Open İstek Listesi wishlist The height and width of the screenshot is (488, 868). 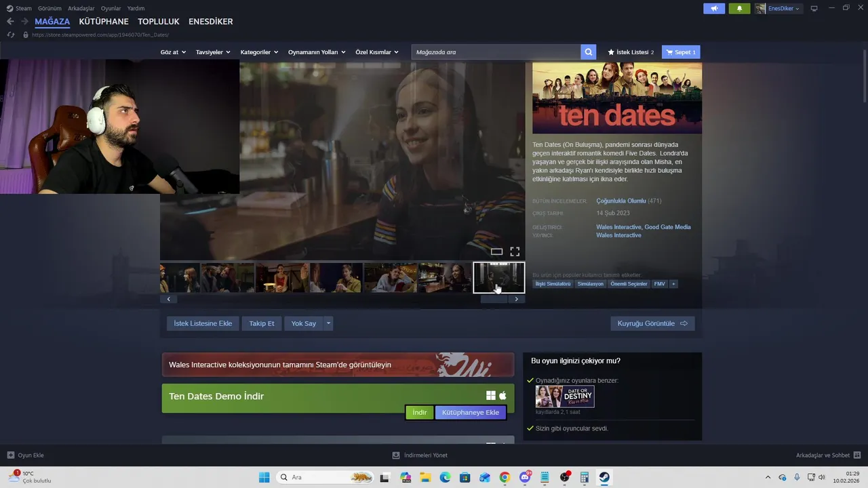pyautogui.click(x=631, y=52)
